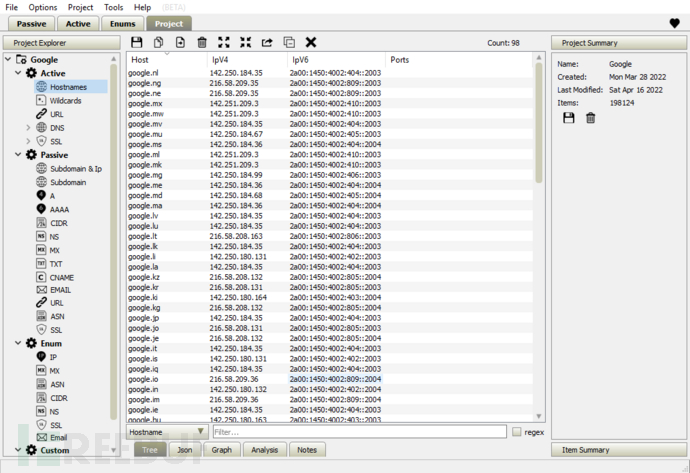The width and height of the screenshot is (690, 473).
Task: Click the Project Explorer panel header
Action: 62,43
